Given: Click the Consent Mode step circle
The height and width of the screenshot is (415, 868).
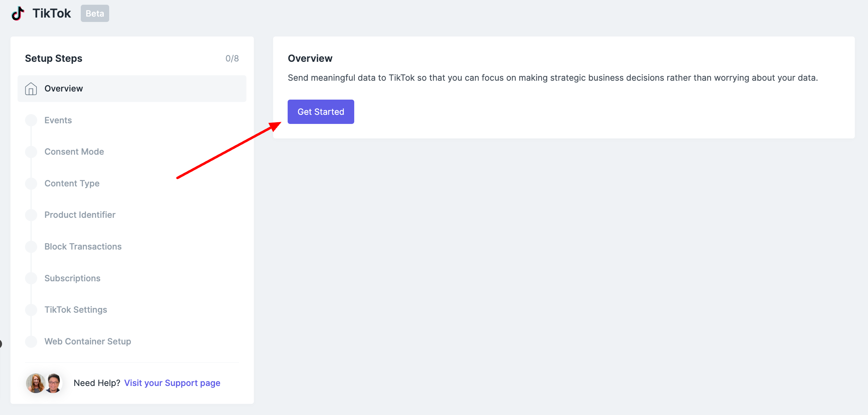Looking at the screenshot, I should click(31, 152).
